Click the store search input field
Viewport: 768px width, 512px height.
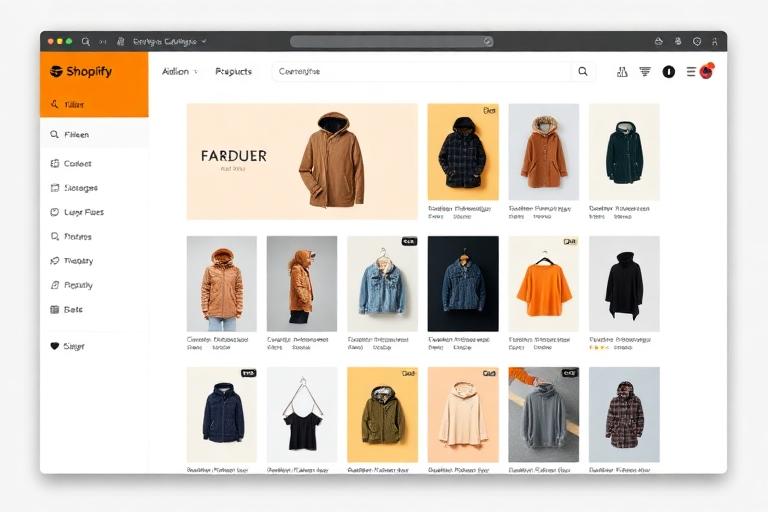[x=421, y=72]
